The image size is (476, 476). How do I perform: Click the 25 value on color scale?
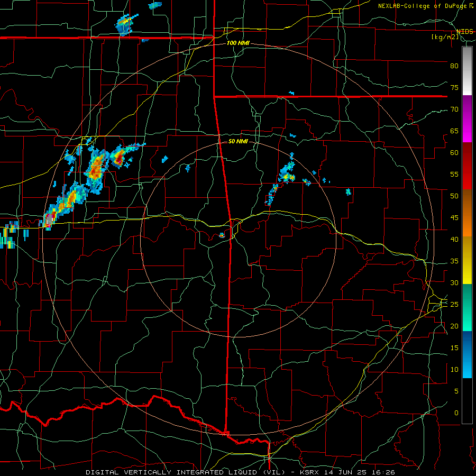coord(454,305)
